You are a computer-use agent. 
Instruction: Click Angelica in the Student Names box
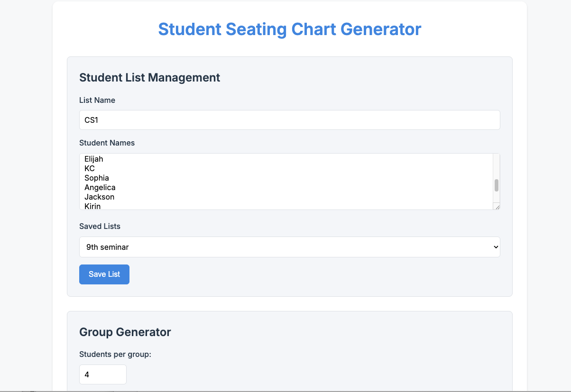click(100, 187)
